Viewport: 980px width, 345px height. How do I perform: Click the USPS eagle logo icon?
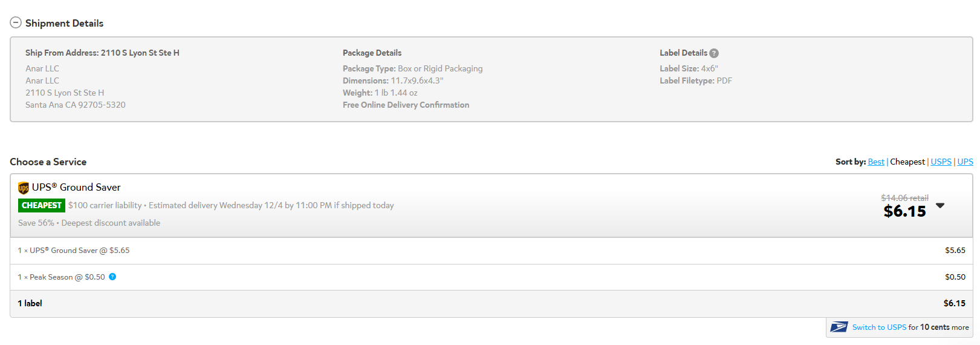pyautogui.click(x=839, y=327)
